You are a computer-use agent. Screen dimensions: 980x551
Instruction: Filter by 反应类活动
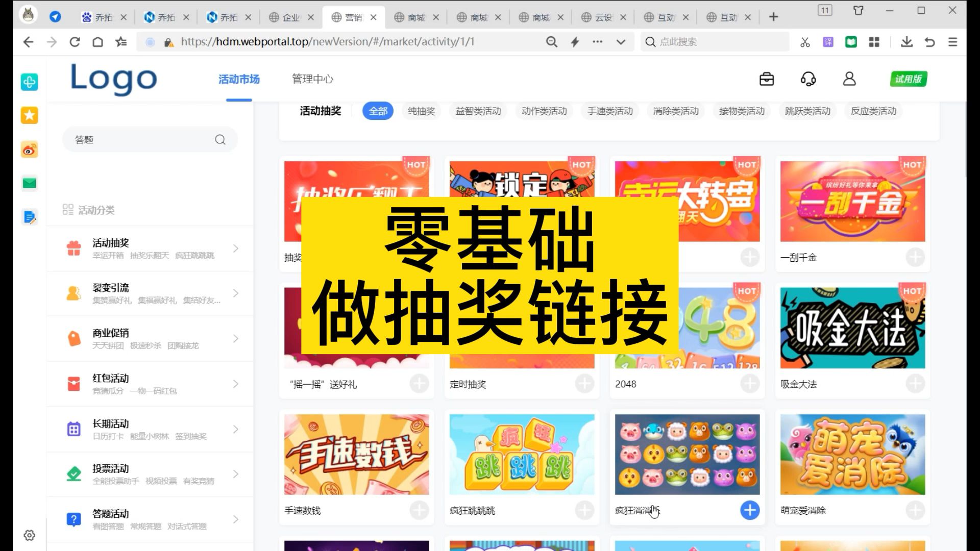click(873, 111)
